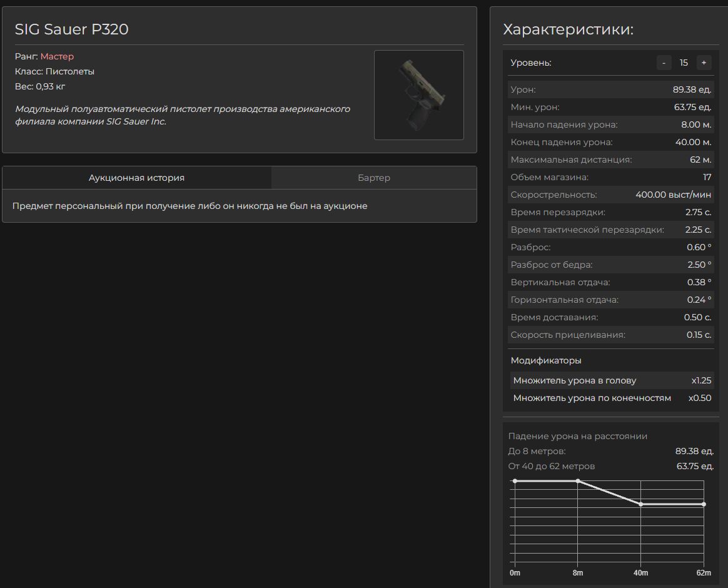Select the level value 15 field

tap(684, 63)
